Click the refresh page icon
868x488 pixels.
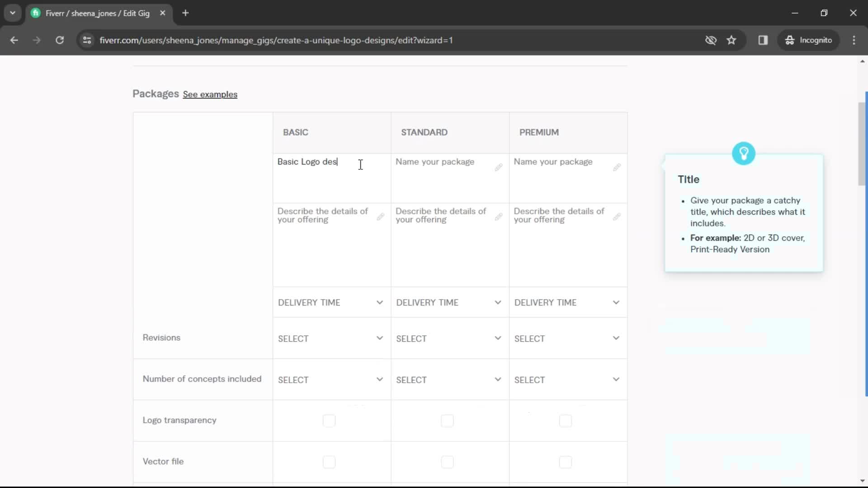point(59,40)
